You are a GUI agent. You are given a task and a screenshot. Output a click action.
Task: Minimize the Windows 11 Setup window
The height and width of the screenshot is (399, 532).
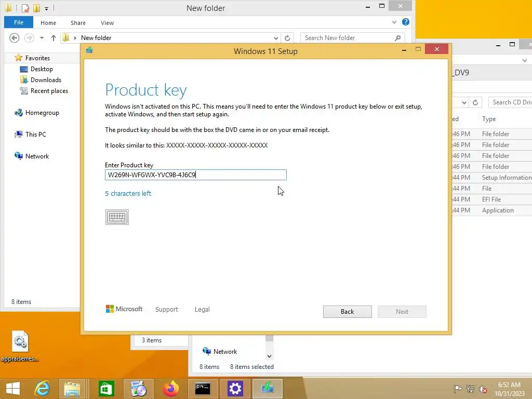coord(404,50)
